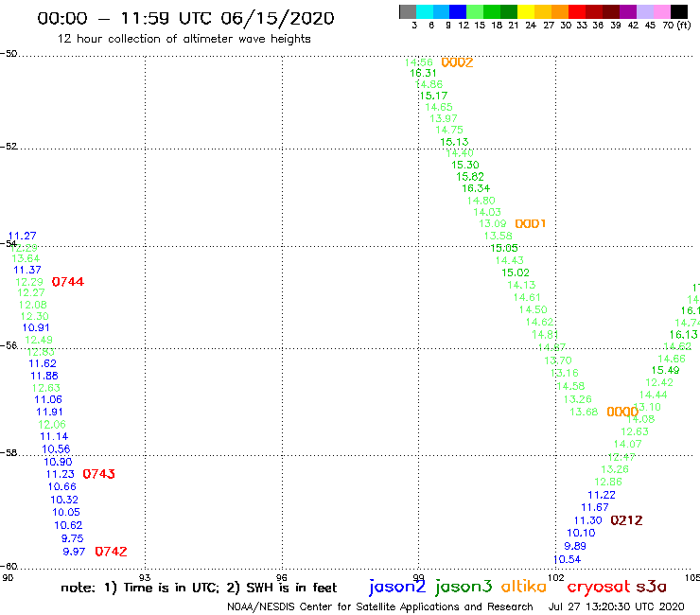Image resolution: width=700 pixels, height=615 pixels.
Task: Click the bright red legend swatch
Action: pyautogui.click(x=577, y=11)
